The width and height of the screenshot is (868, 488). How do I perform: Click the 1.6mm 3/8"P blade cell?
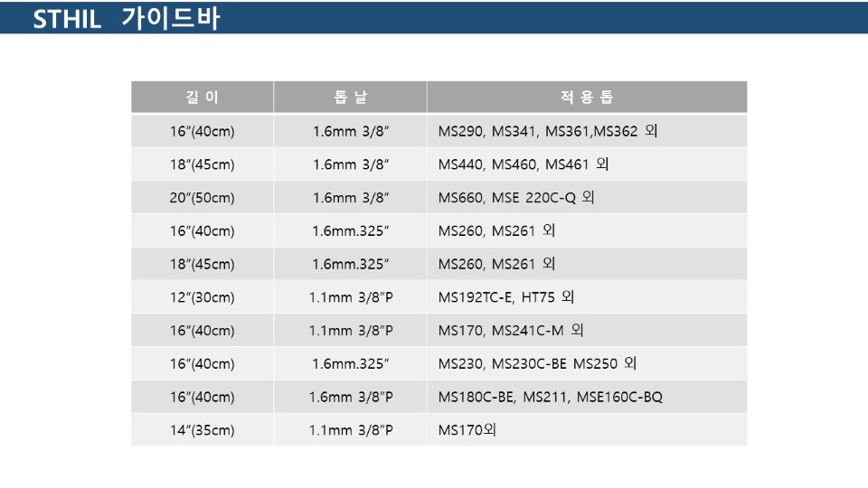351,397
